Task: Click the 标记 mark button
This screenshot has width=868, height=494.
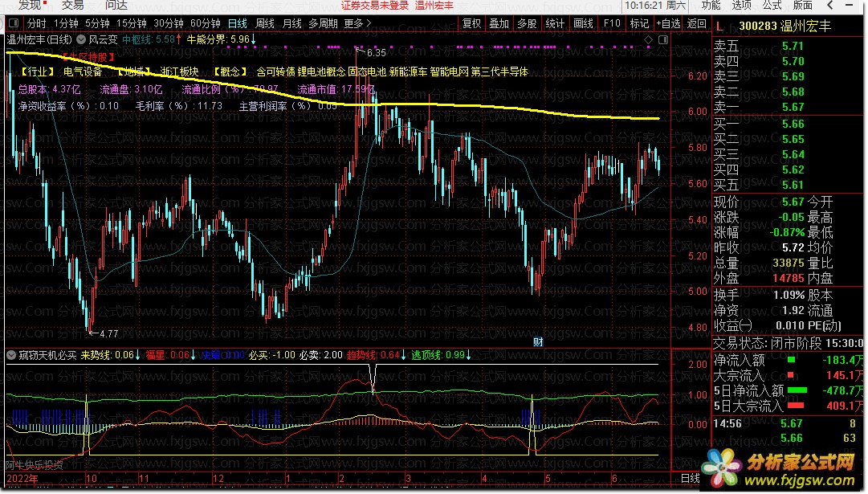Action: [x=639, y=23]
